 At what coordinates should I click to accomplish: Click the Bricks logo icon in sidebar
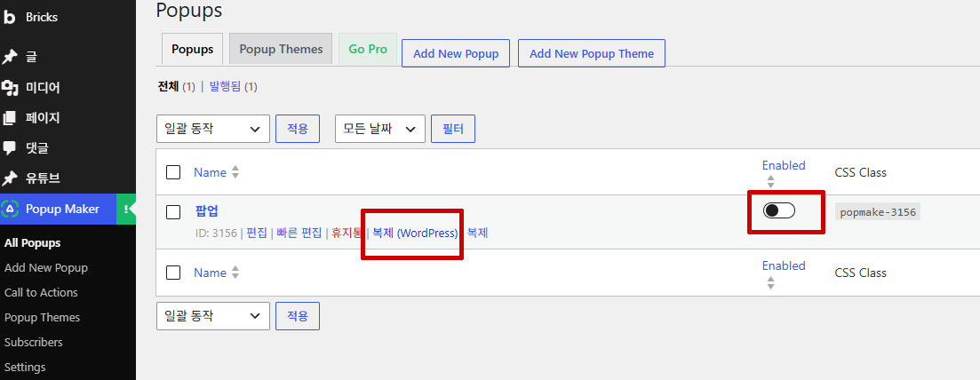pos(10,18)
